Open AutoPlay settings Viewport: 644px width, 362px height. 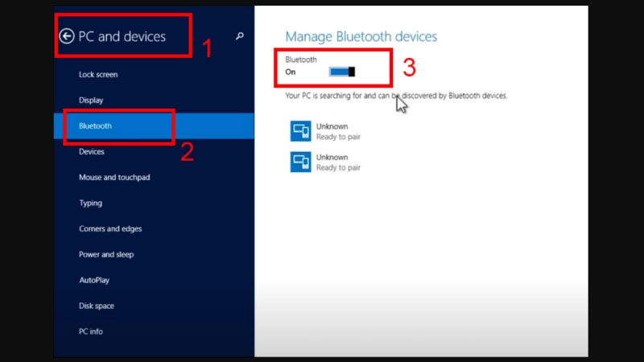[94, 281]
